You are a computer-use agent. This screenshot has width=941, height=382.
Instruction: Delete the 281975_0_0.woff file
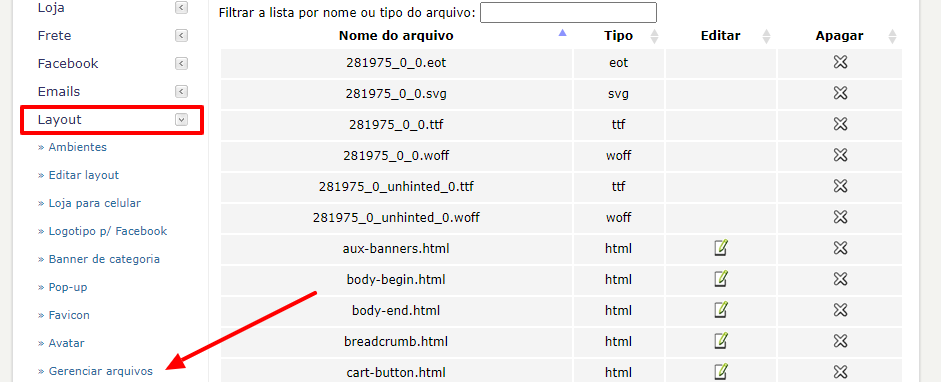coord(840,155)
